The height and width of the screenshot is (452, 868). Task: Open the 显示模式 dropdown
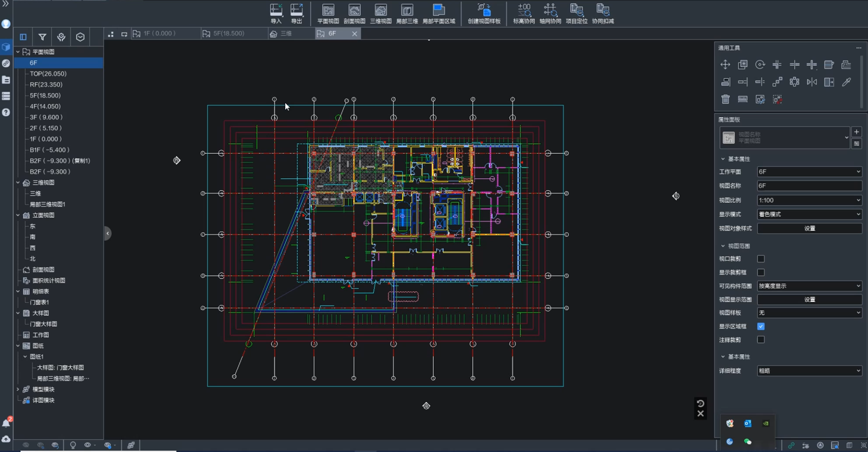click(809, 214)
